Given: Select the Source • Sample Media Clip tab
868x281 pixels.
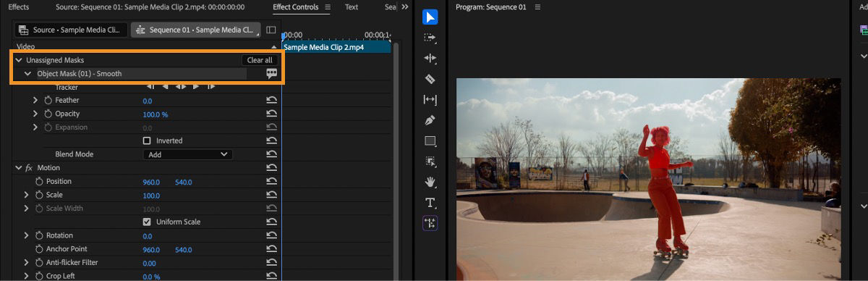Looking at the screenshot, I should click(x=70, y=30).
